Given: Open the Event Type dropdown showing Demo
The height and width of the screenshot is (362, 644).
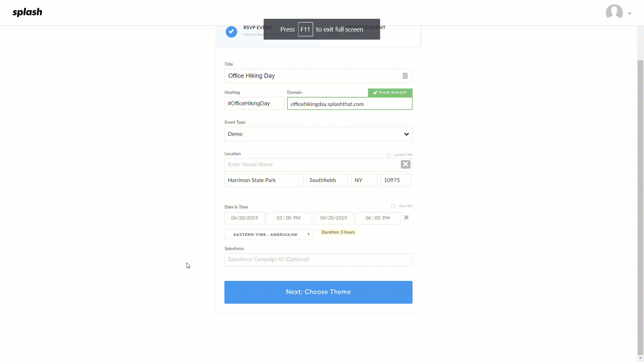Looking at the screenshot, I should point(318,134).
